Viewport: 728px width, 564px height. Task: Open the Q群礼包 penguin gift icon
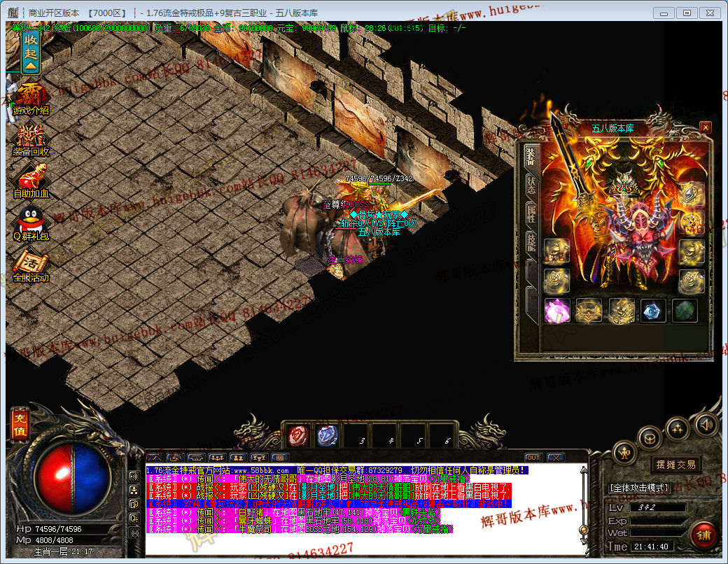pyautogui.click(x=31, y=224)
